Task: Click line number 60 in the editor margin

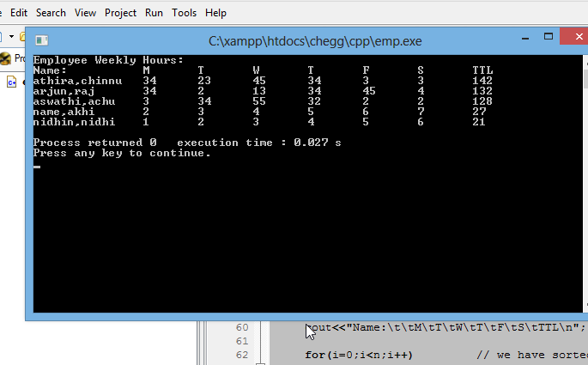Action: coord(242,327)
